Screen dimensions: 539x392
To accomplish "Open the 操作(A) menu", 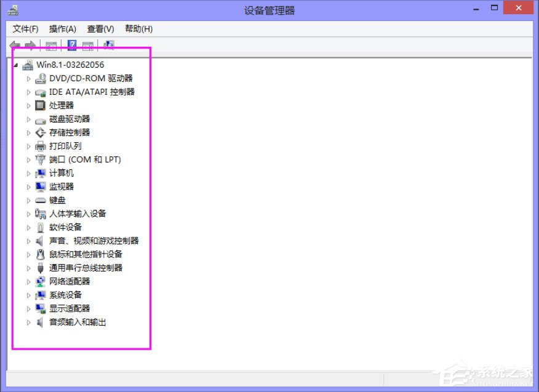I will point(63,28).
